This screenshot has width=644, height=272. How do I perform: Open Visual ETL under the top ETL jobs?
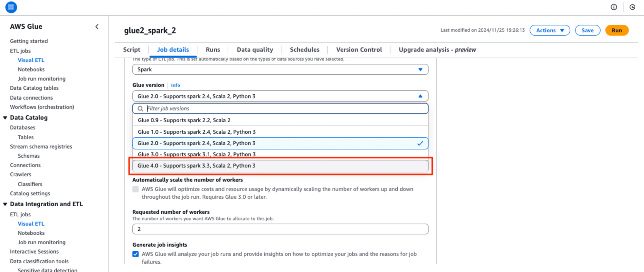tap(31, 60)
